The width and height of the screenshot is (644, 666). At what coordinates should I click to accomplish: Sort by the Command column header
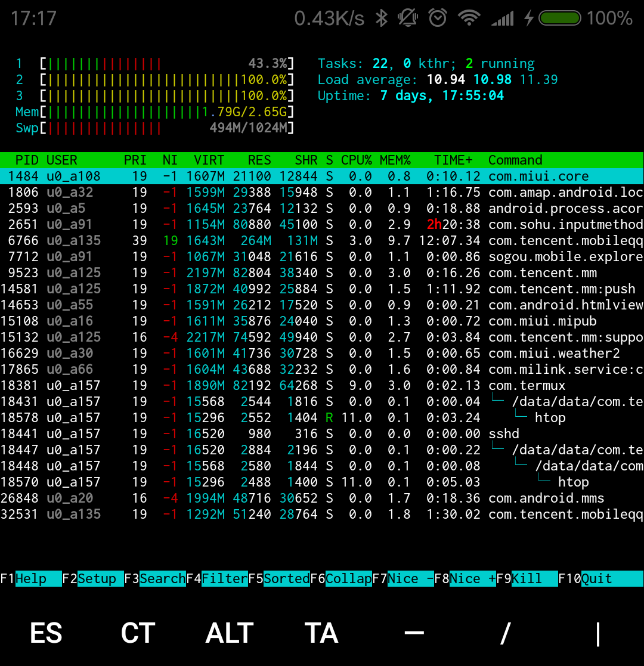515,160
